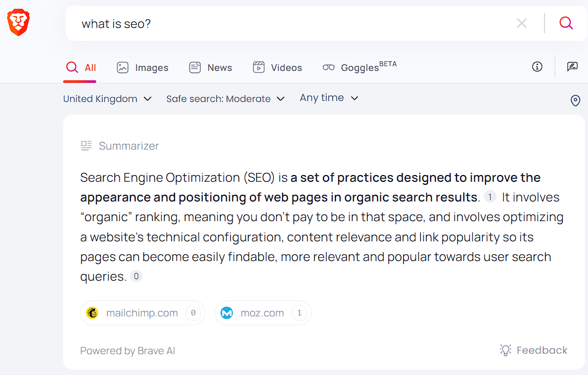588x375 pixels.
Task: Open Safe search: Moderate dropdown
Action: 225,99
